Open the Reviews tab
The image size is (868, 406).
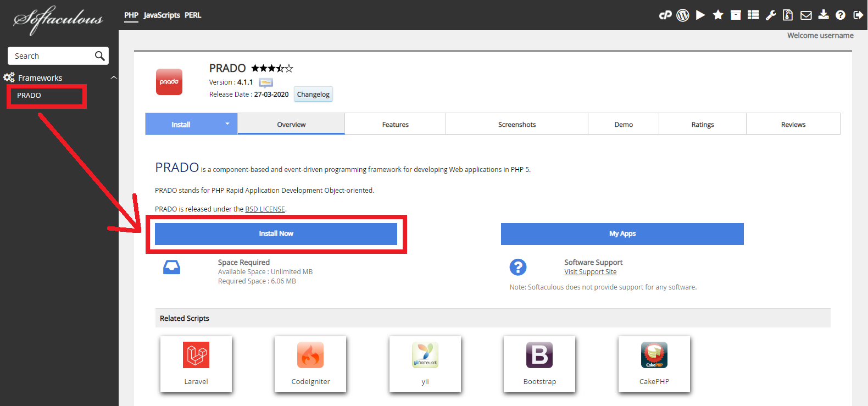[793, 124]
